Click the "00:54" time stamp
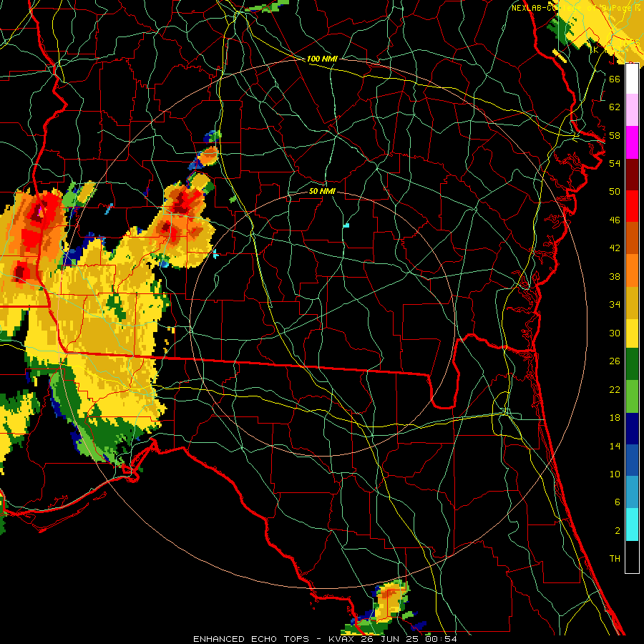 (x=441, y=639)
